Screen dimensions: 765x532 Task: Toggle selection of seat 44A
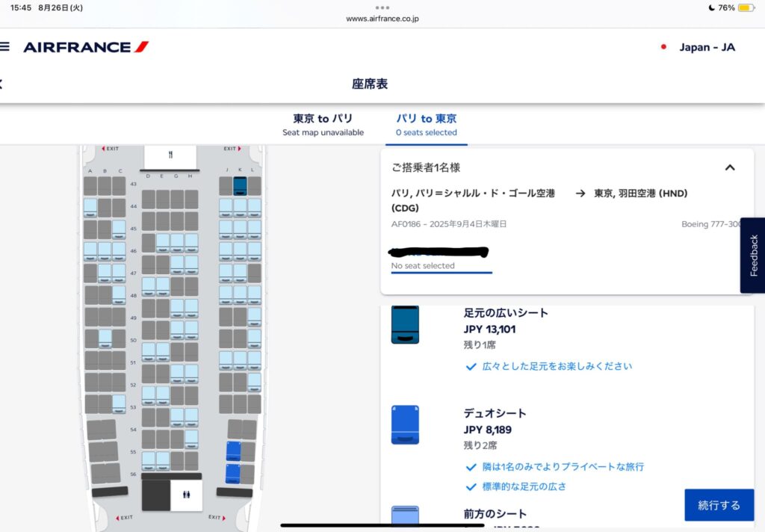click(x=90, y=207)
